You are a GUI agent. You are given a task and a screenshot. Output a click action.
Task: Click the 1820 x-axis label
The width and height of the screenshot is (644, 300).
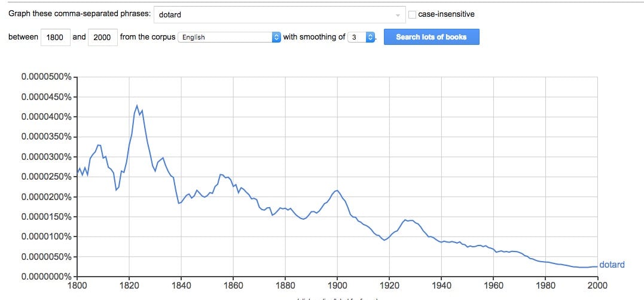(129, 284)
